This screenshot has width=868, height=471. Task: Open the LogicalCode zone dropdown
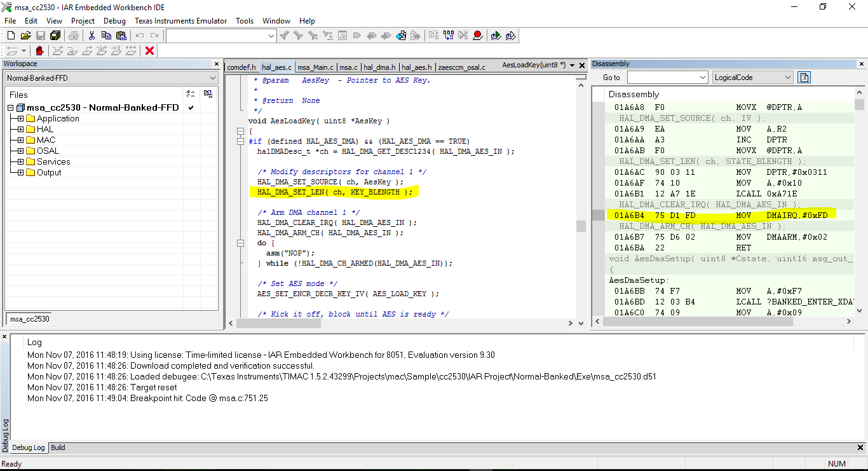click(x=752, y=78)
